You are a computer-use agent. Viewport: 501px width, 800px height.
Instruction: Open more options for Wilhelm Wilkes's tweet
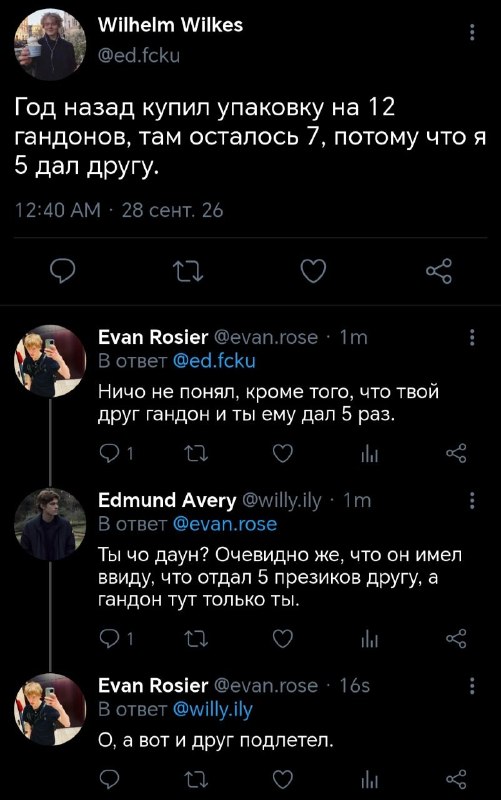point(472,32)
